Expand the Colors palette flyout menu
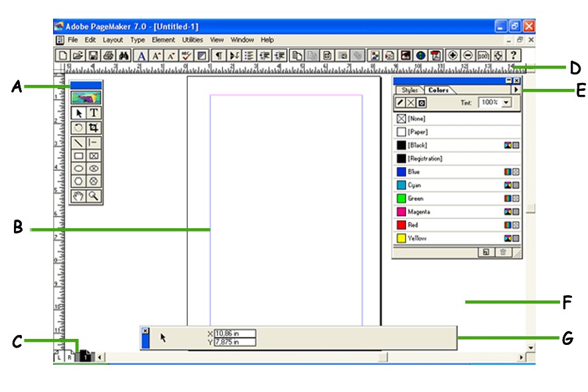This screenshot has height=392, width=588. click(x=516, y=90)
